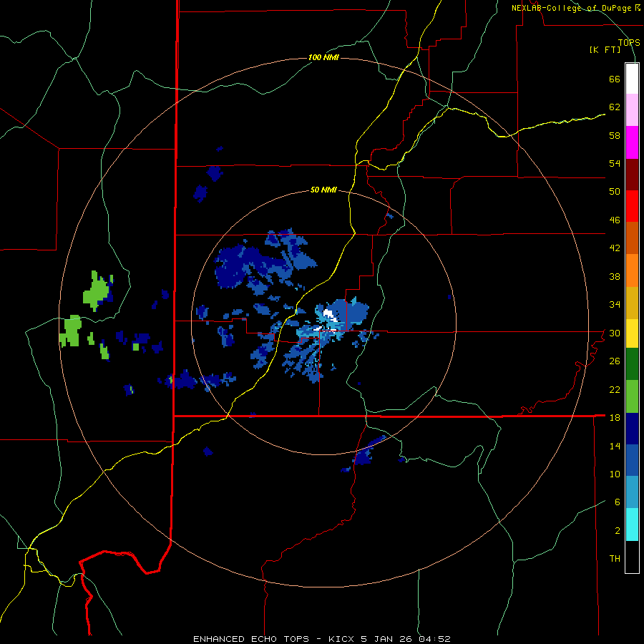Click the large light green echo in the west
This screenshot has width=644, height=644.
[x=96, y=291]
